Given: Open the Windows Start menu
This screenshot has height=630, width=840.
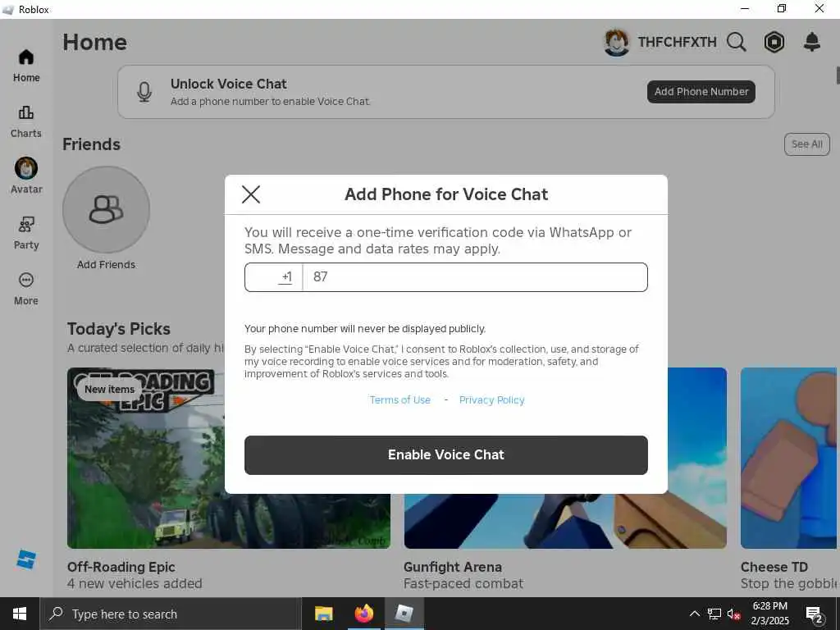Looking at the screenshot, I should [x=20, y=614].
